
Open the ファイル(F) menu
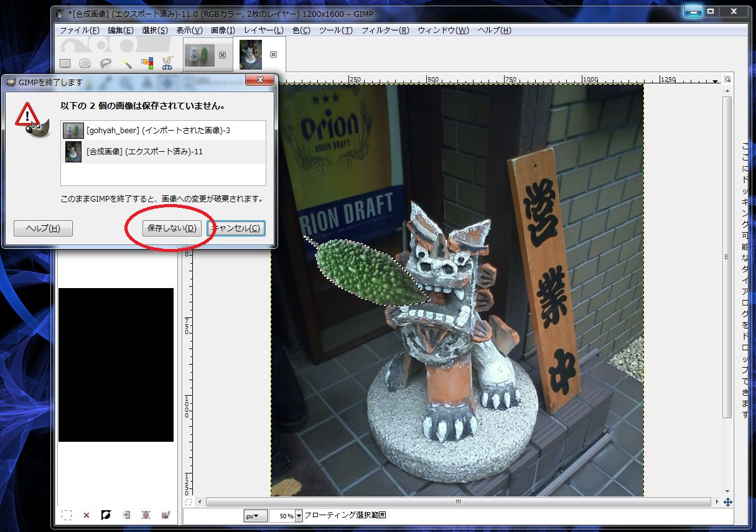click(x=79, y=30)
